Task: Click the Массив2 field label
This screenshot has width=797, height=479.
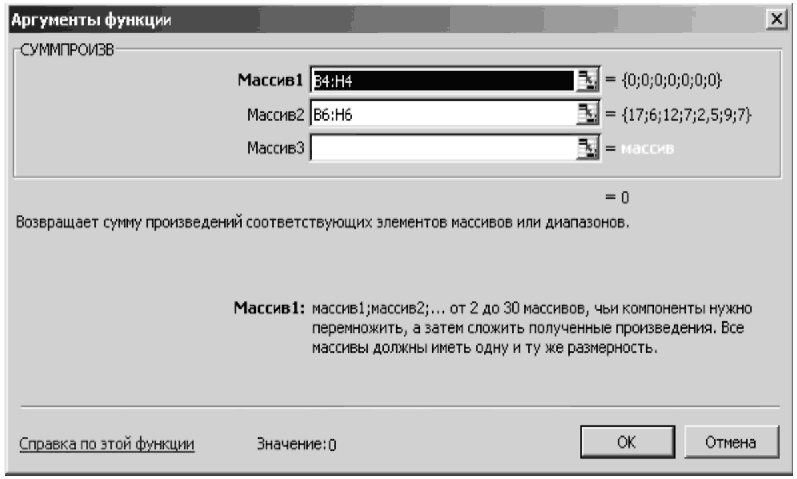Action: point(275,115)
